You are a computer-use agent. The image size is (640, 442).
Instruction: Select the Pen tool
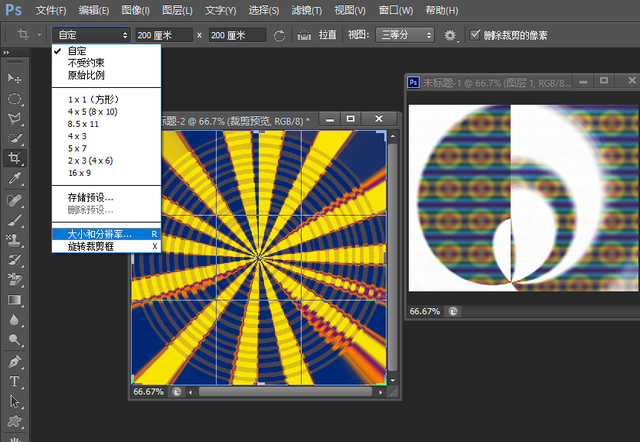[x=15, y=361]
